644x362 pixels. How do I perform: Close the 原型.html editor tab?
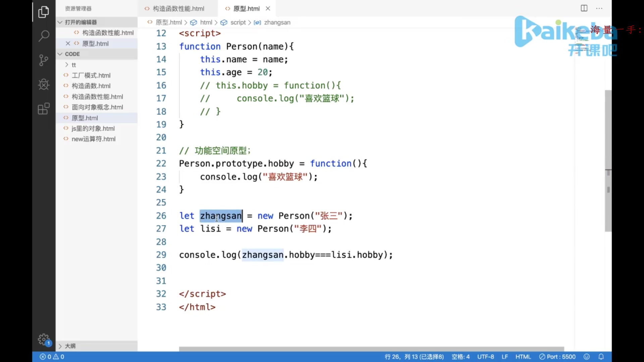coord(268,8)
